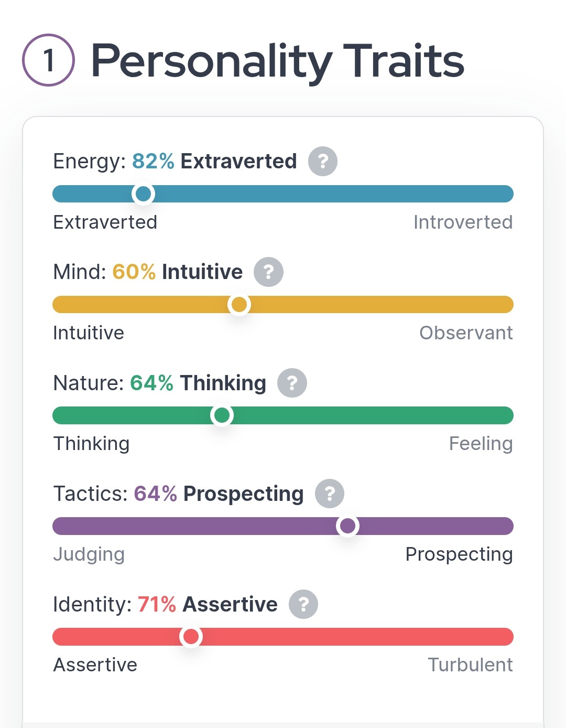Click the Introverted label

(x=463, y=222)
